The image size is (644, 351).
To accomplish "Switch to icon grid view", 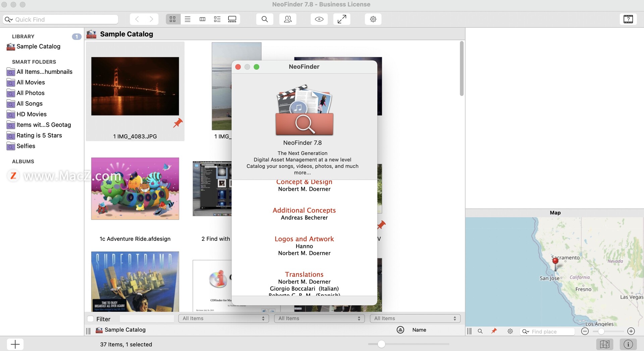I will pyautogui.click(x=173, y=19).
